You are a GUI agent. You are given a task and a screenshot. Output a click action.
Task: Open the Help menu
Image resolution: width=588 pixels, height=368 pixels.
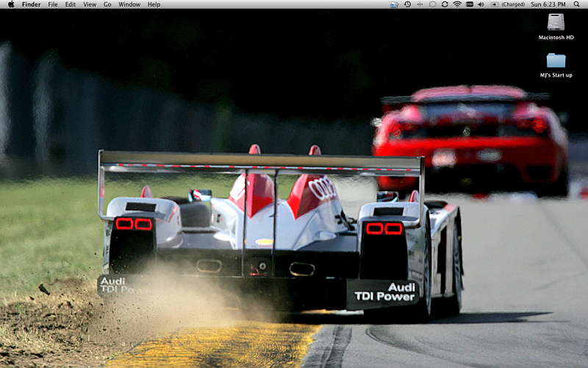coord(154,4)
